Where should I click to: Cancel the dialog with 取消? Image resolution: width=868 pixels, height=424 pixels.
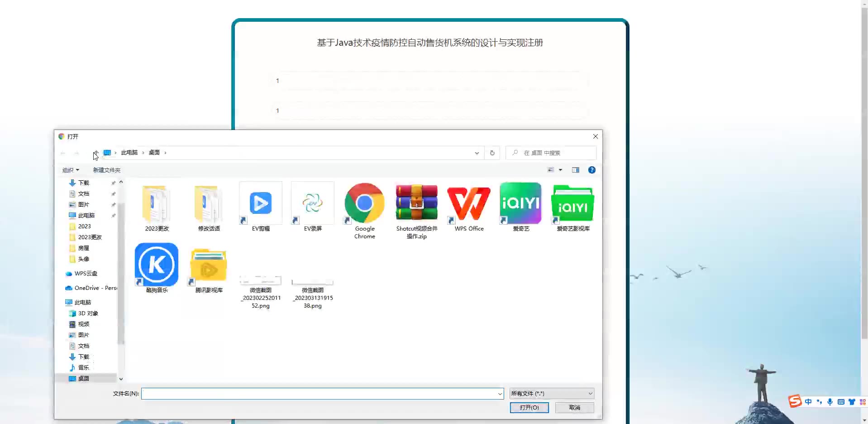coord(575,408)
